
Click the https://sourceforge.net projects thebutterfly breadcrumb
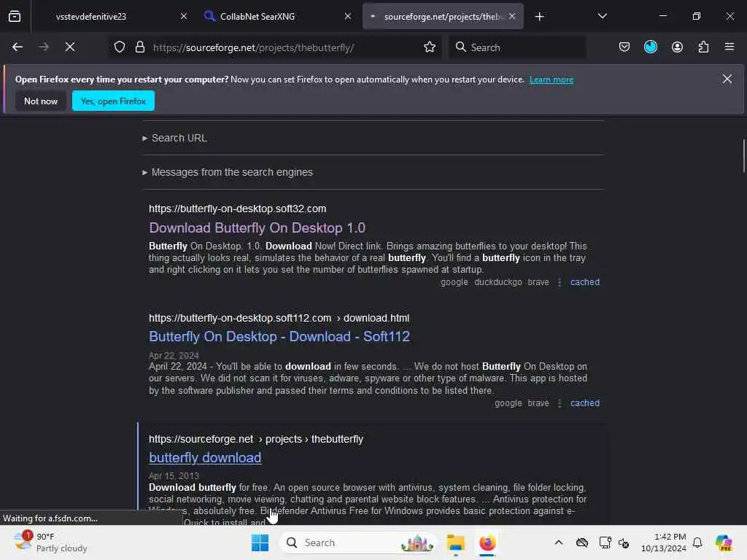click(x=256, y=439)
